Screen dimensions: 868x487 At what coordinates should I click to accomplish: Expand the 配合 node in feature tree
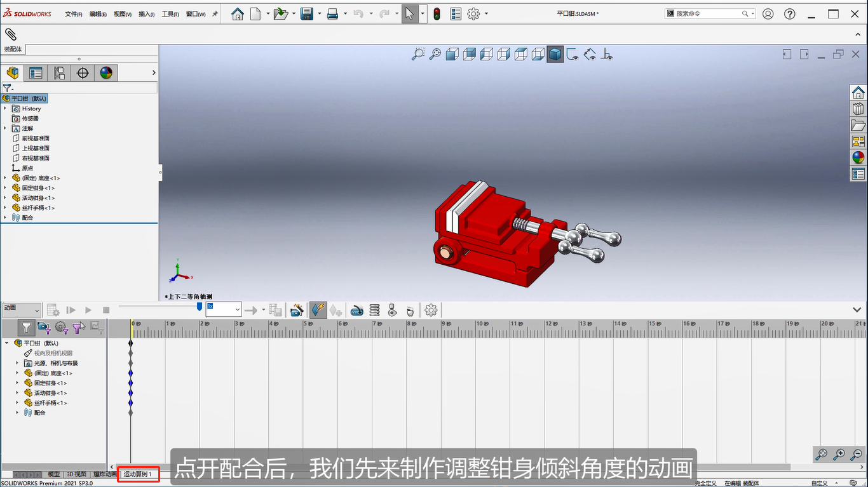coord(5,218)
